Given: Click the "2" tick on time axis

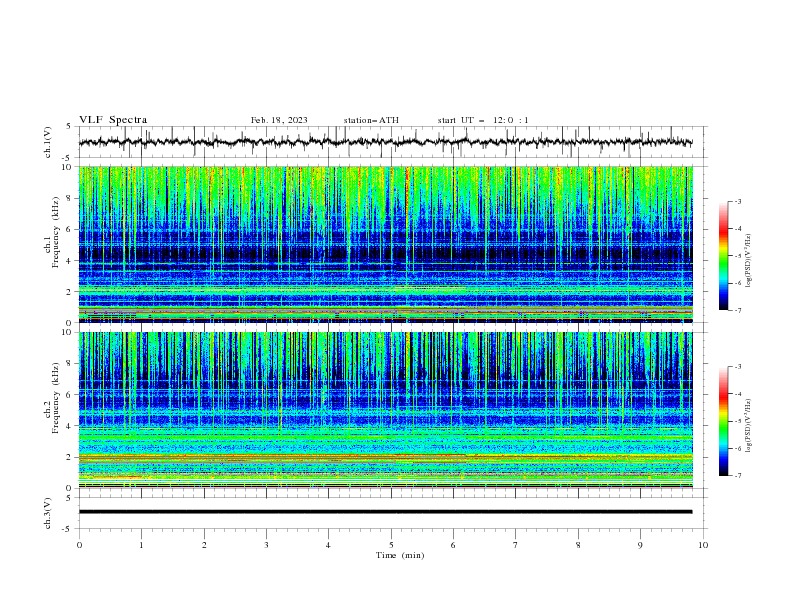Looking at the screenshot, I should (x=204, y=545).
